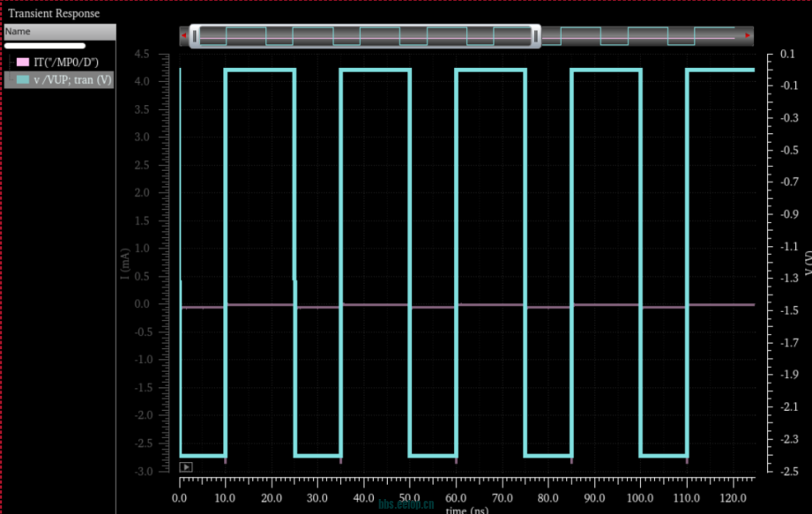Viewport: 812px width, 514px height.
Task: Click the red right arrow on overview strip
Action: 748,35
